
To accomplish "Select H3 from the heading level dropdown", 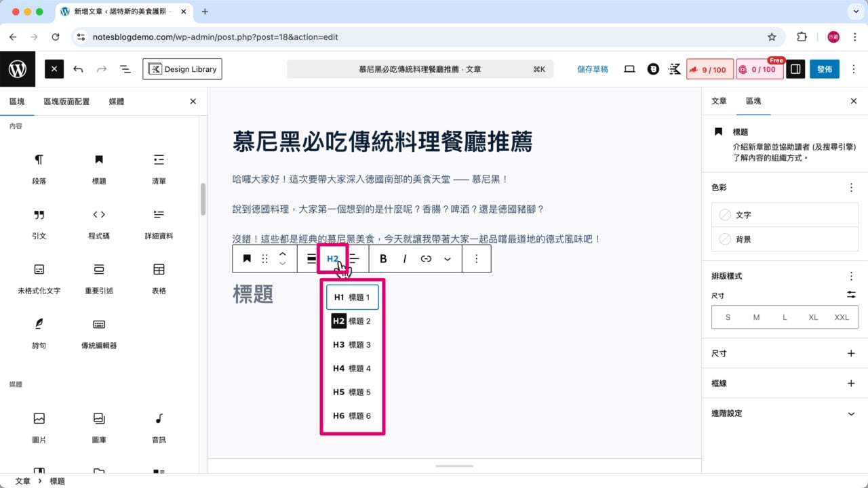I will (x=352, y=344).
